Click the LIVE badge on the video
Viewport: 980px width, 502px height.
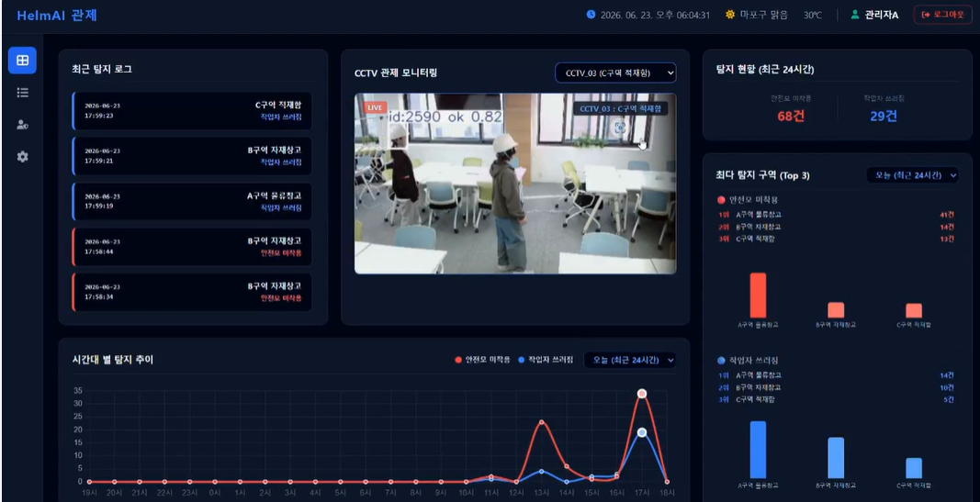pyautogui.click(x=375, y=107)
